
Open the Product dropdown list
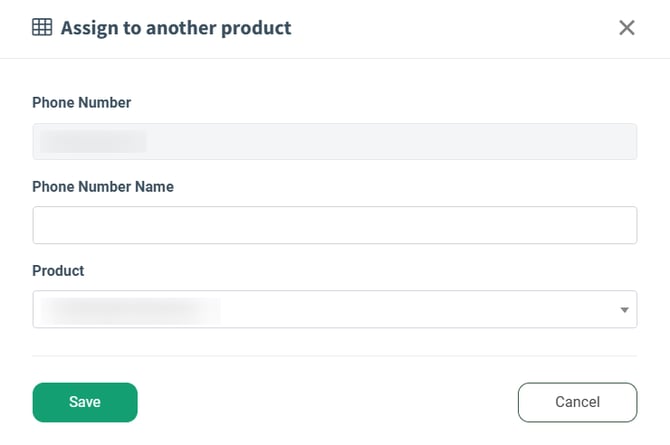coord(334,309)
